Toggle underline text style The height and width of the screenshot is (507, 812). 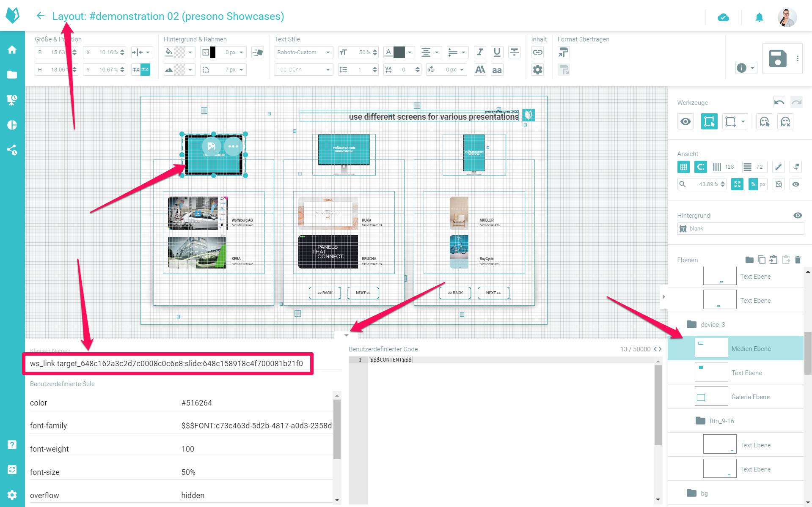tap(497, 52)
